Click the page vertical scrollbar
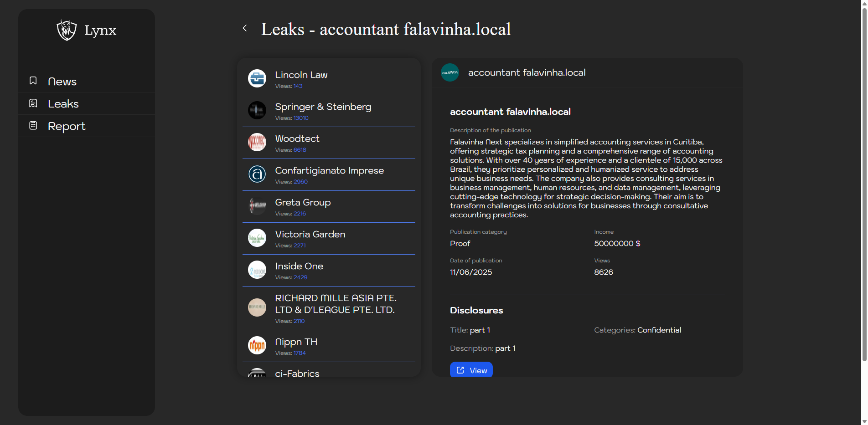Image resolution: width=868 pixels, height=425 pixels. [x=864, y=182]
